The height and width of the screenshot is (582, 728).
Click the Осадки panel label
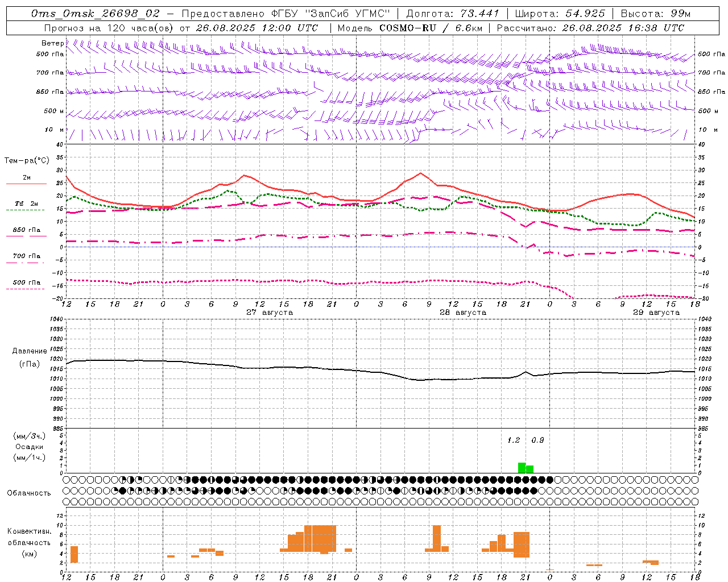[30, 447]
